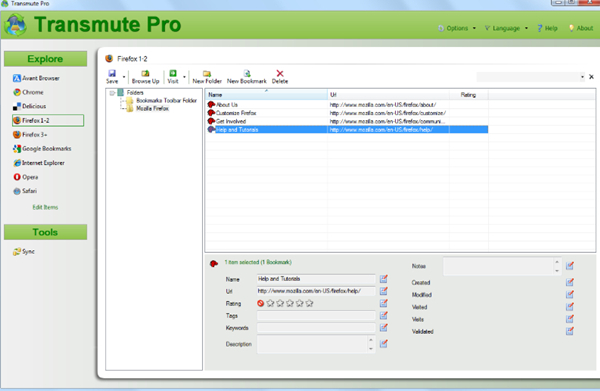
Task: Click into the Name input field
Action: (316, 279)
